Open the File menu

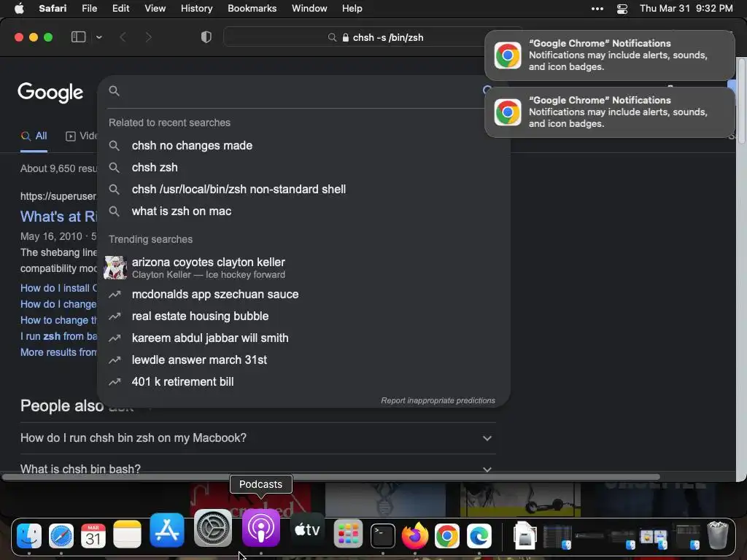point(89,9)
